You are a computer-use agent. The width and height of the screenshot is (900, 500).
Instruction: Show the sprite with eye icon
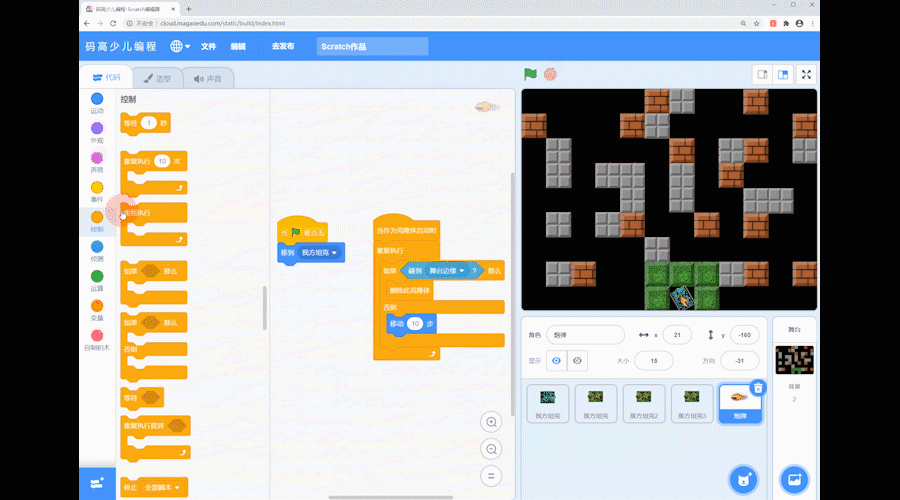[556, 361]
